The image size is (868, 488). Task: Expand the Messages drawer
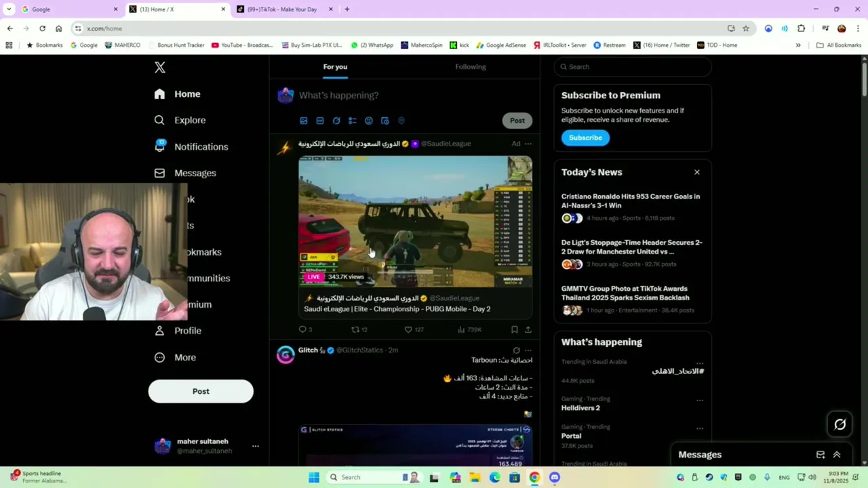coord(837,455)
